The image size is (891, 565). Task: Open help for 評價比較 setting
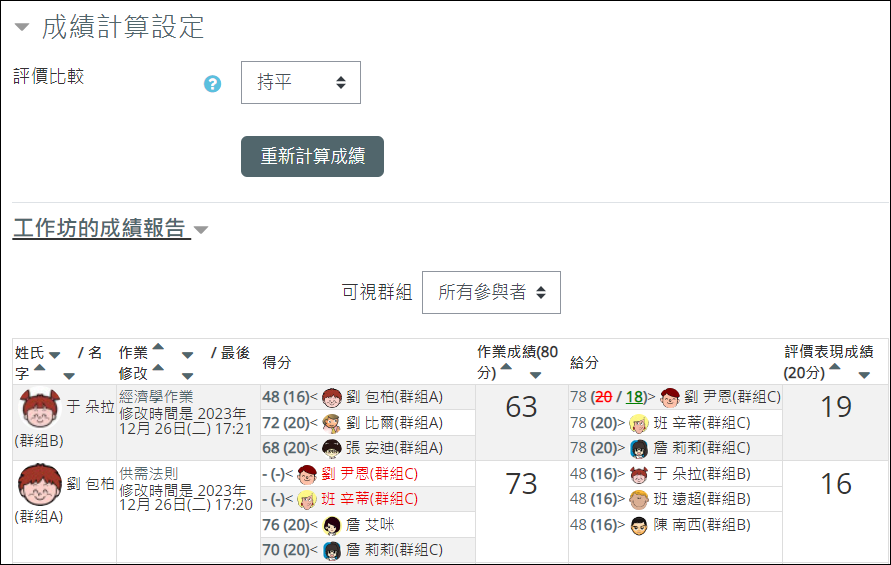pos(213,84)
